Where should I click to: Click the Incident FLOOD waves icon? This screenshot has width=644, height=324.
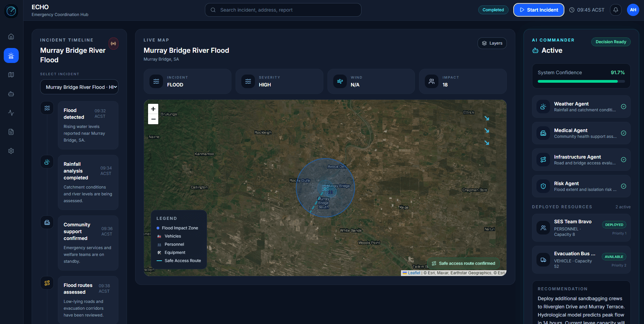coord(156,81)
